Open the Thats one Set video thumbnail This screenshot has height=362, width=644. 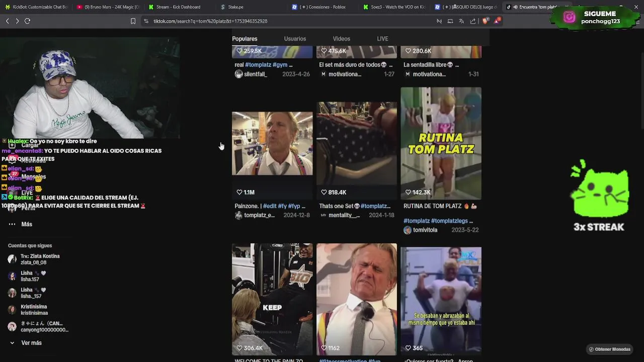[x=357, y=143]
